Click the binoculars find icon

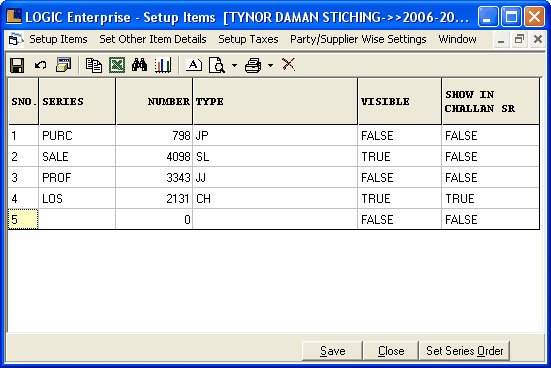(140, 65)
